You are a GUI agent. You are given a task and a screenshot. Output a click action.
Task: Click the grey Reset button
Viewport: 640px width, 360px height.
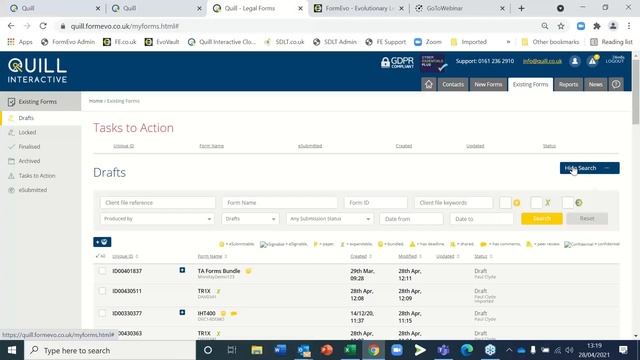coord(587,218)
